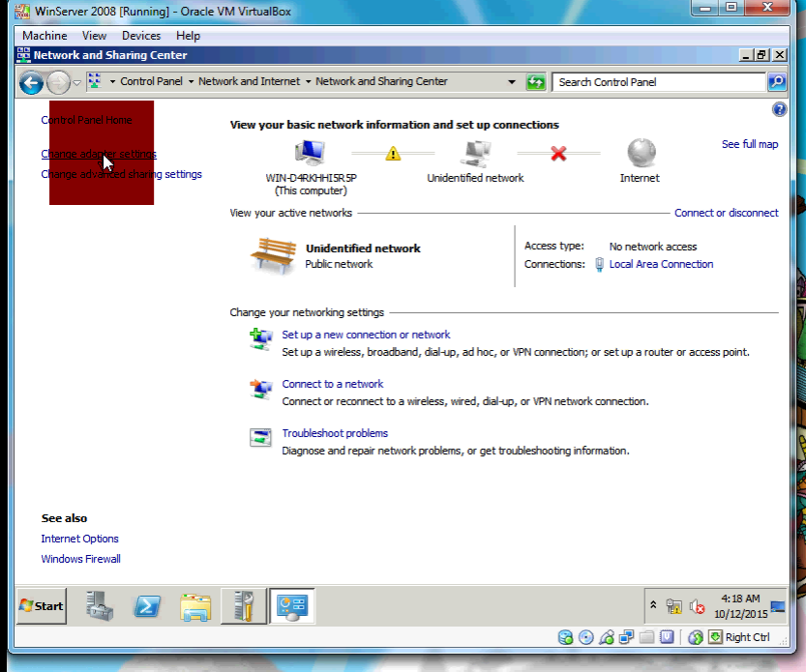Click VirtualBox display capture status icon
Image resolution: width=806 pixels, height=672 pixels.
668,637
